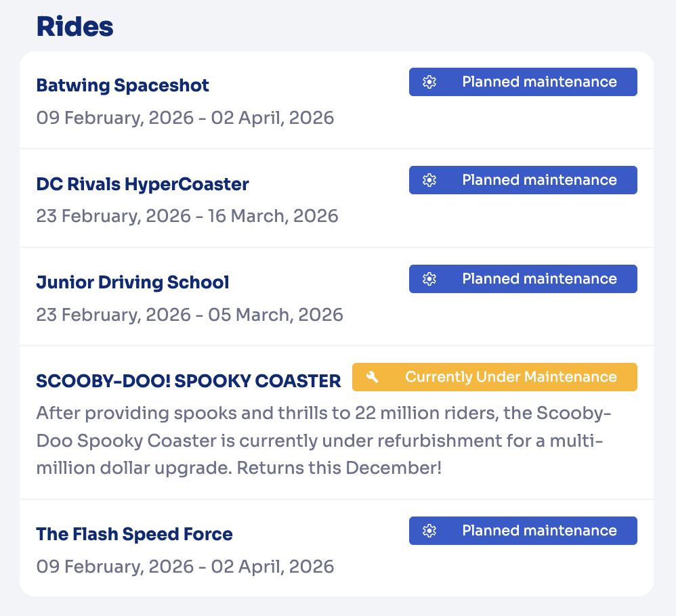Open SCOOBY-DOO! SPOOKY COASTER title
The width and height of the screenshot is (676, 616).
click(188, 381)
